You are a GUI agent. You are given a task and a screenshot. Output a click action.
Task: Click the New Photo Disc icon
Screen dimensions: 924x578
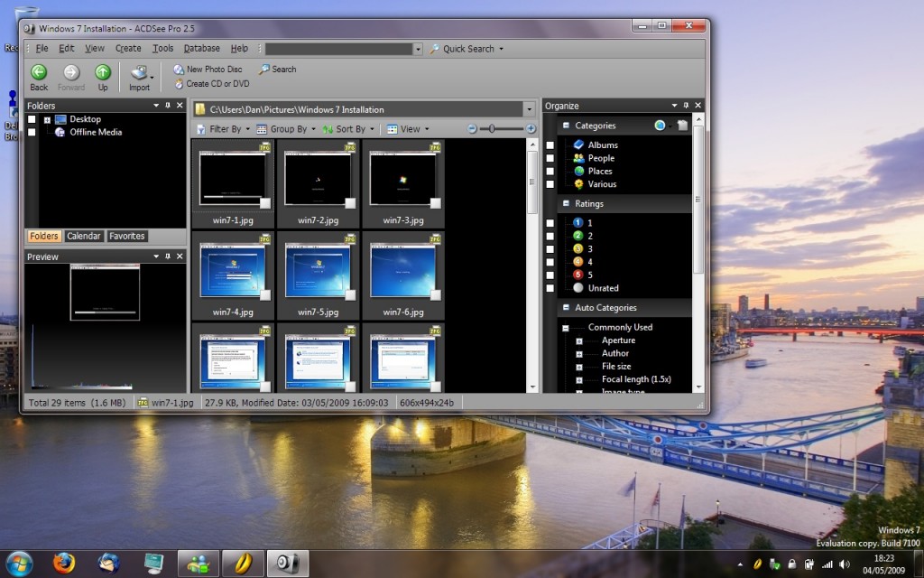179,70
